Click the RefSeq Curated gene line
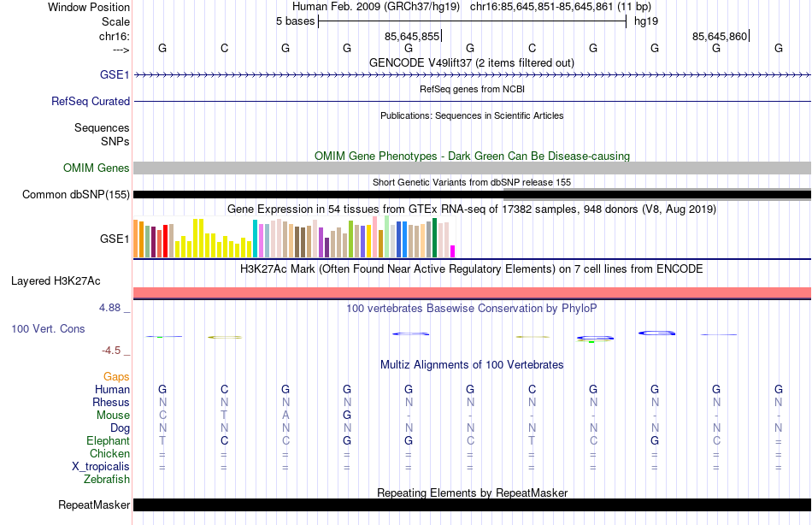The width and height of the screenshot is (812, 525). click(473, 101)
